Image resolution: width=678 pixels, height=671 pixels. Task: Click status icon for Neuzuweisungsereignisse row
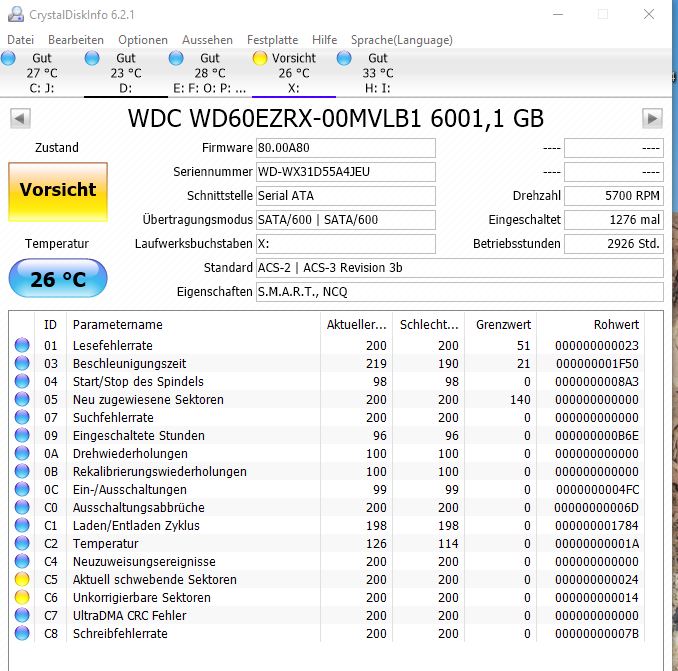[x=22, y=561]
